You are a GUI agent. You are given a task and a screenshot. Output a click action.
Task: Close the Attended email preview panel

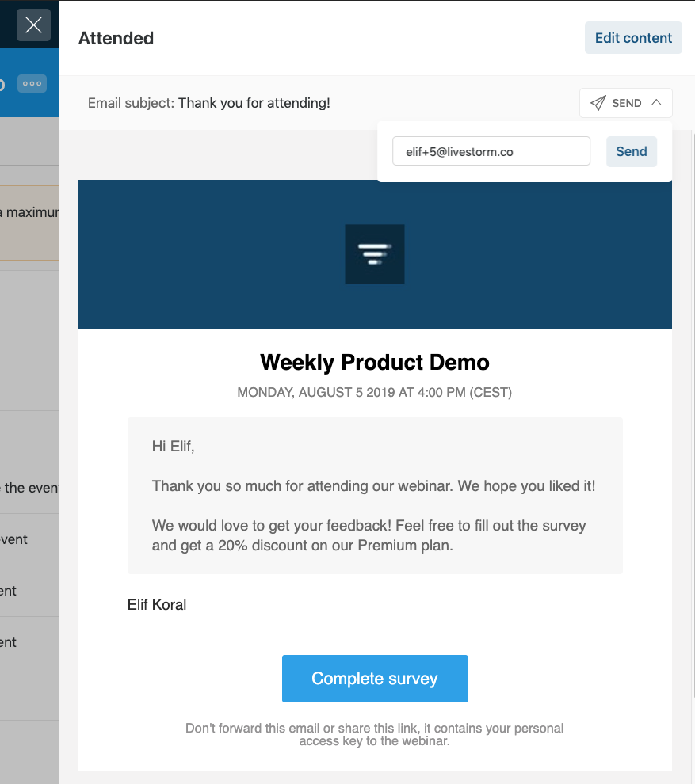pyautogui.click(x=33, y=25)
